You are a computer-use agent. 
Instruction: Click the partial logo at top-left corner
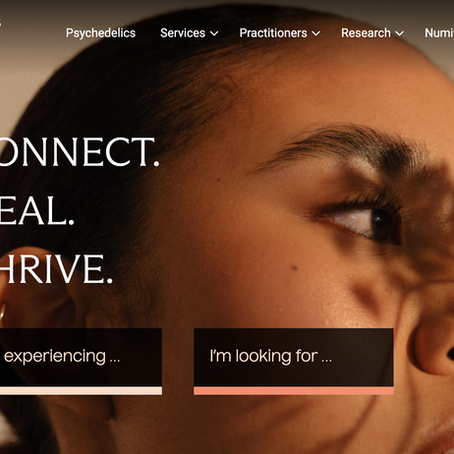1,23
